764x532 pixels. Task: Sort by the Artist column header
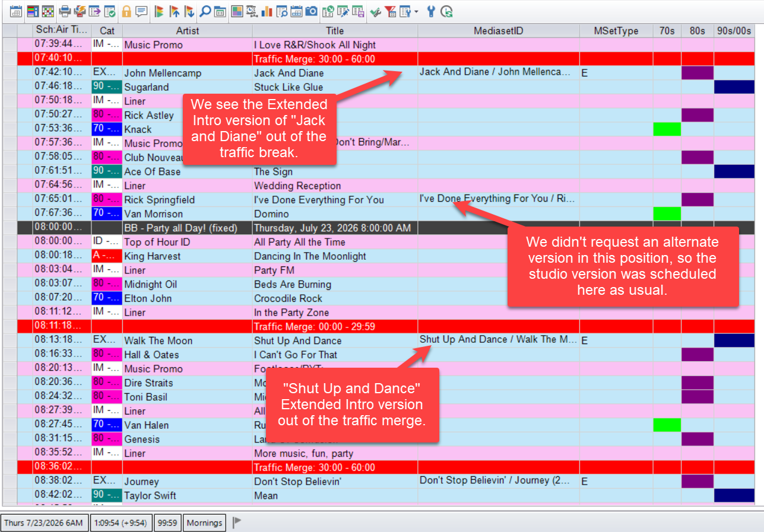click(188, 30)
